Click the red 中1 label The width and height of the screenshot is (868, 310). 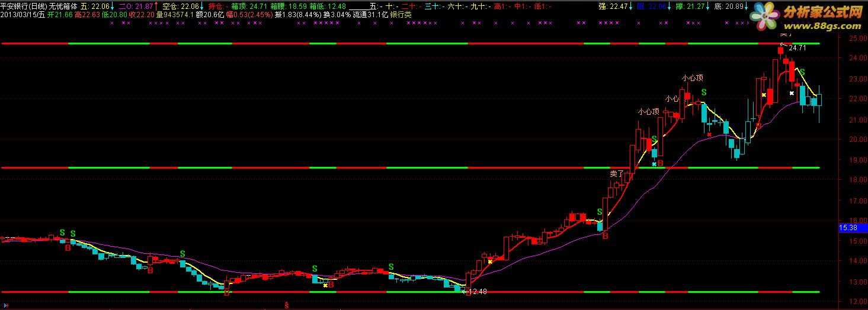point(521,7)
